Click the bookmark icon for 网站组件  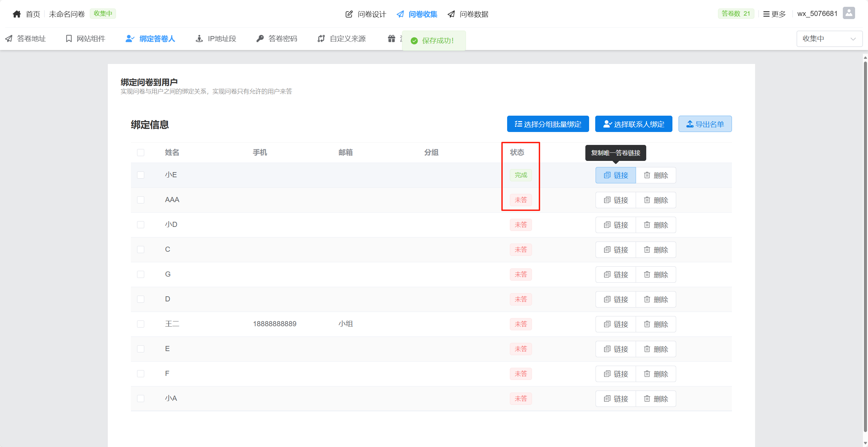(x=69, y=38)
